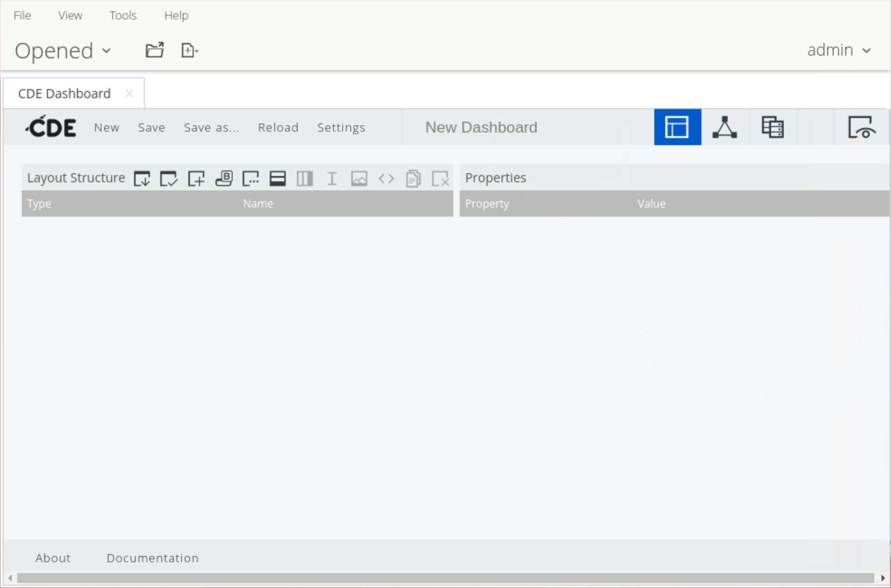The height and width of the screenshot is (588, 891).
Task: Click the Add HTML code icon
Action: click(386, 178)
